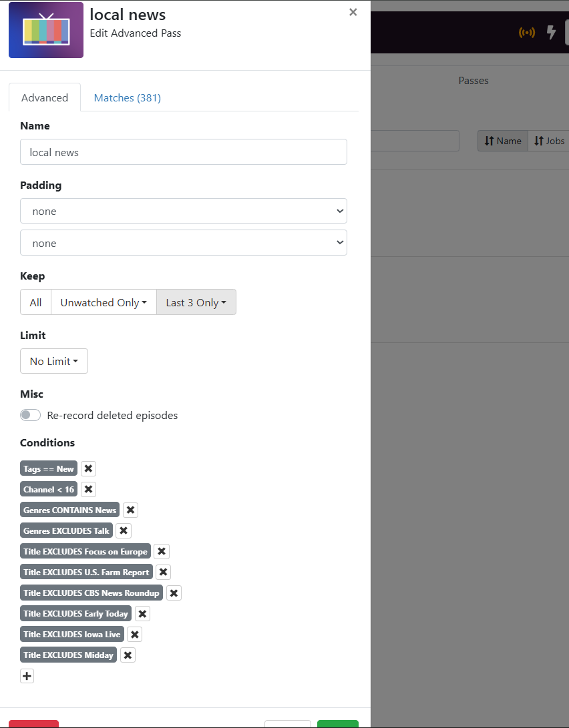Viewport: 569px width, 728px height.
Task: Remove 'Title EXCLUDES U.S. Farm Report' condition
Action: (x=164, y=572)
